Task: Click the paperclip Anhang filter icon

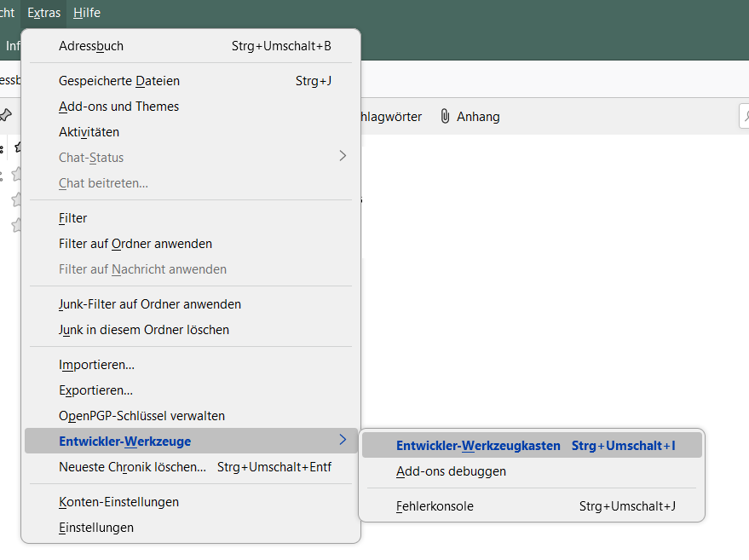Action: pyautogui.click(x=445, y=116)
